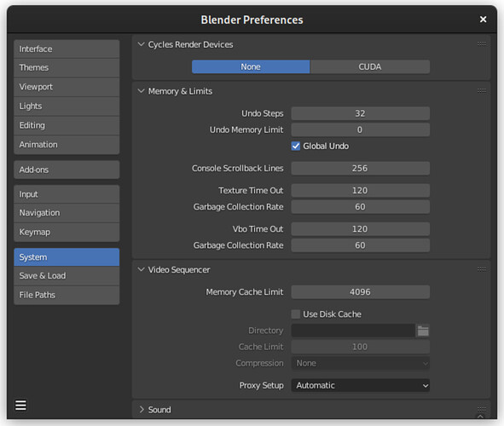
Task: Click the Proxy Setup label
Action: pyautogui.click(x=261, y=386)
